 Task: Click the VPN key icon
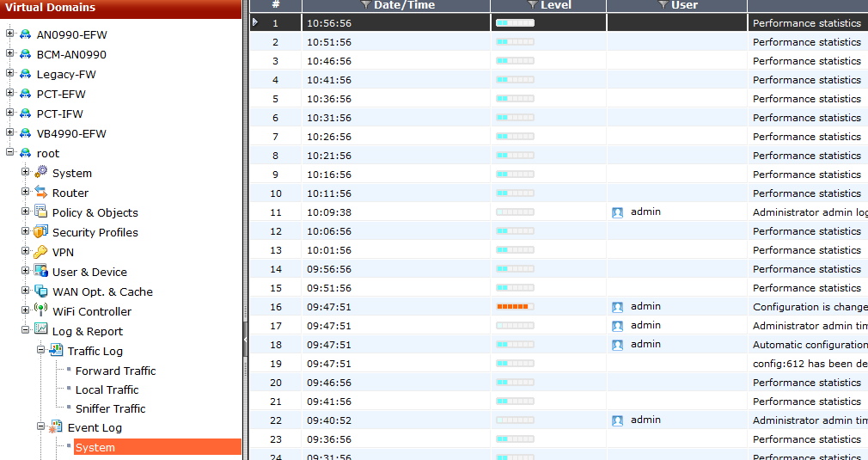40,252
